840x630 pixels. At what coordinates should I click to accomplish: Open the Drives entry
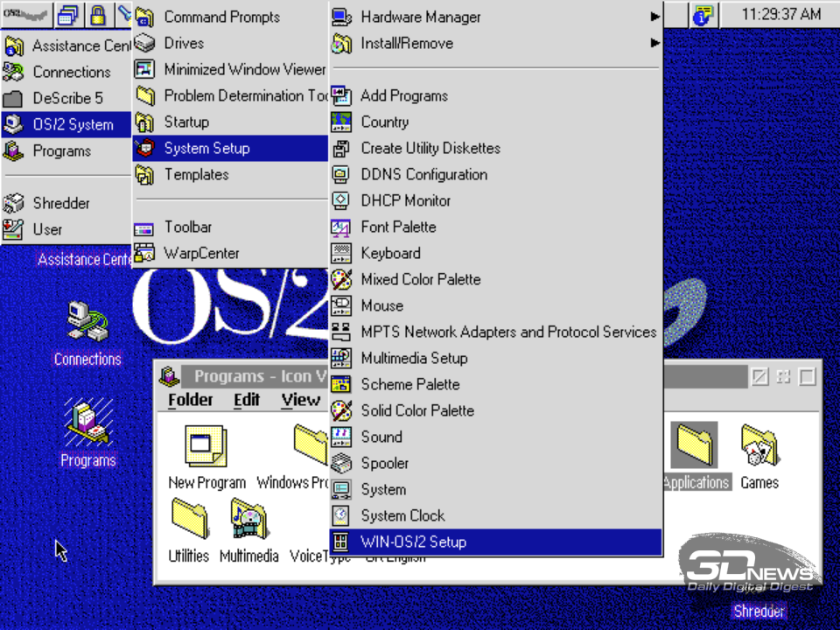coord(230,43)
